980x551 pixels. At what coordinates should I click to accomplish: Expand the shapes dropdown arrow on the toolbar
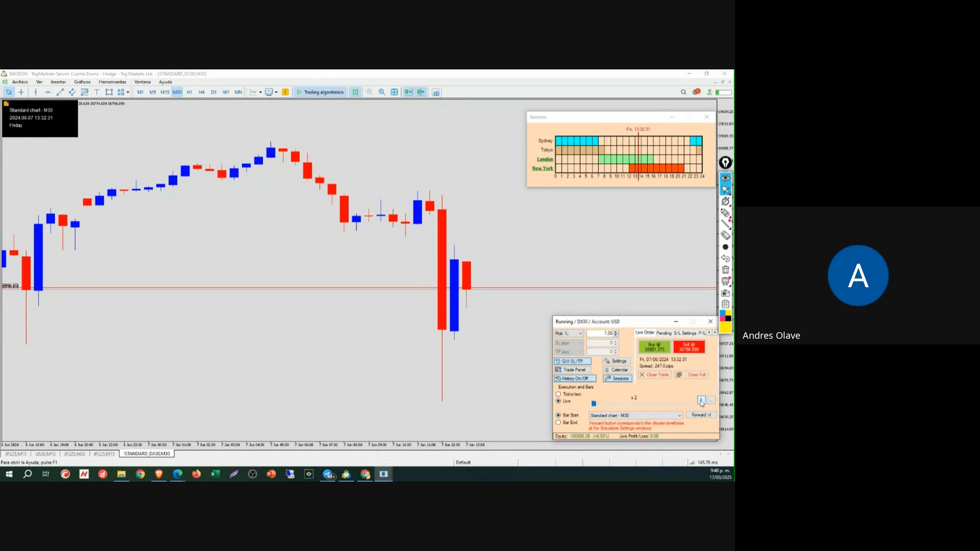[x=128, y=93]
